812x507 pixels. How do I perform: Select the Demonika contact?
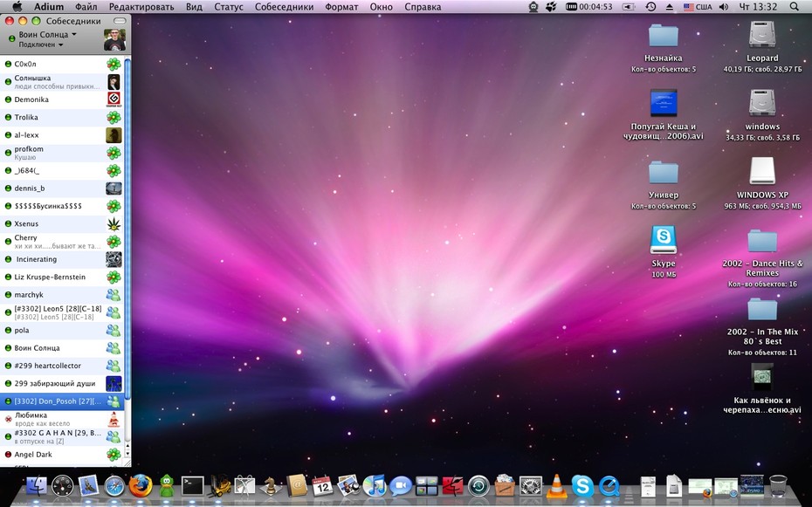point(62,99)
